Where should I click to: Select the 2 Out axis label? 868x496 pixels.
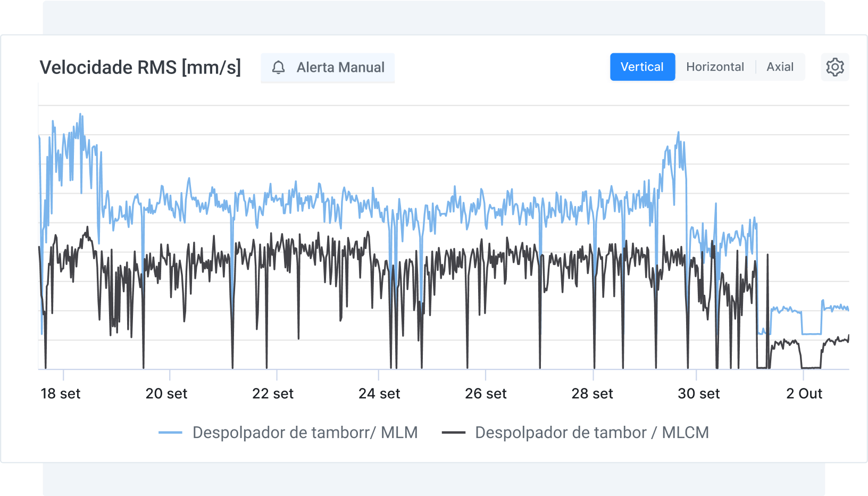[x=805, y=393]
